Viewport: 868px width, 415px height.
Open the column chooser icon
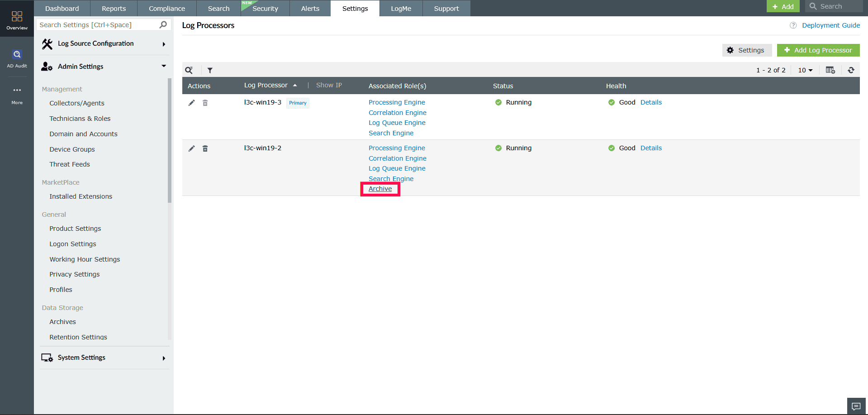click(x=830, y=70)
